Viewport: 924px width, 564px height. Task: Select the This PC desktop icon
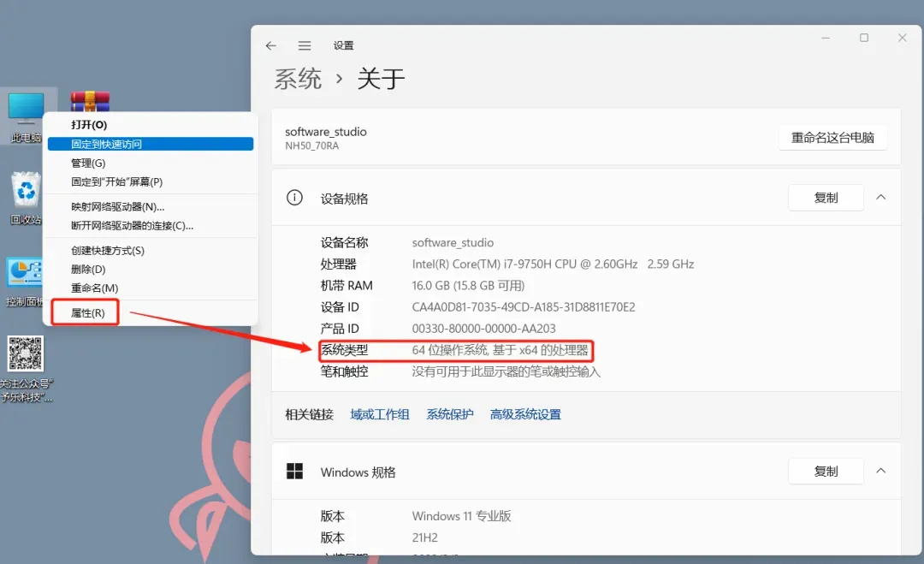point(26,117)
